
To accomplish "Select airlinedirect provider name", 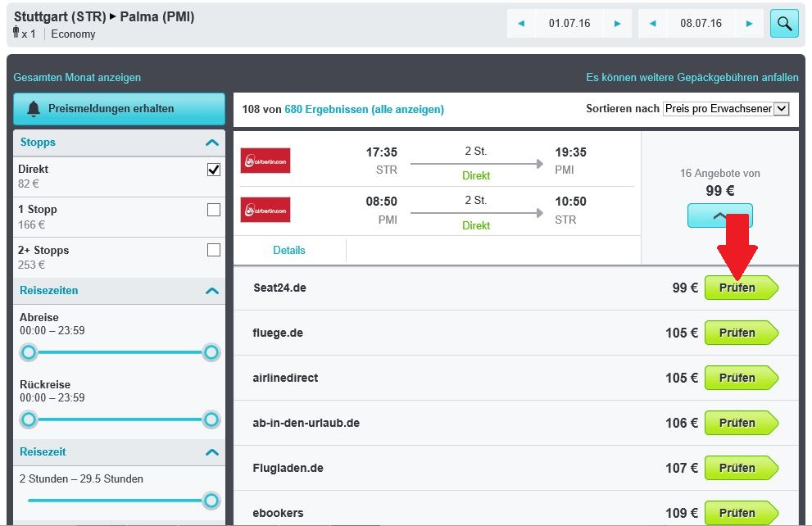I will 285,378.
